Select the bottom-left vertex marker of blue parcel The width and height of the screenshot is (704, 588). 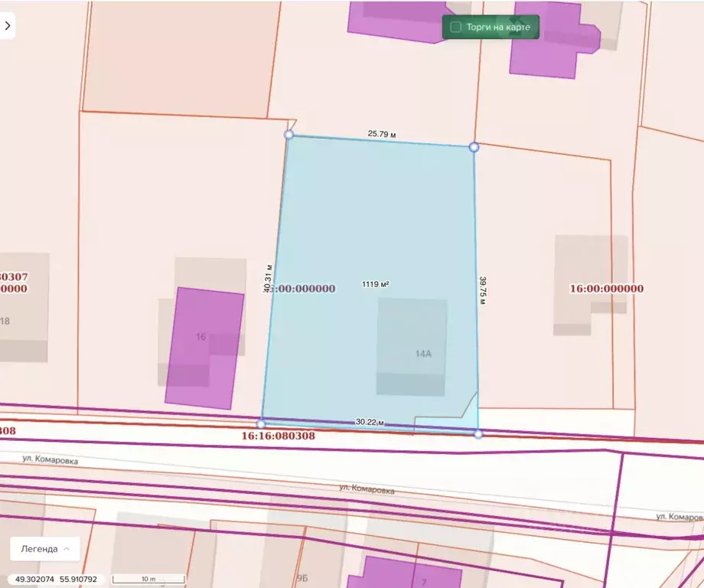tap(261, 423)
